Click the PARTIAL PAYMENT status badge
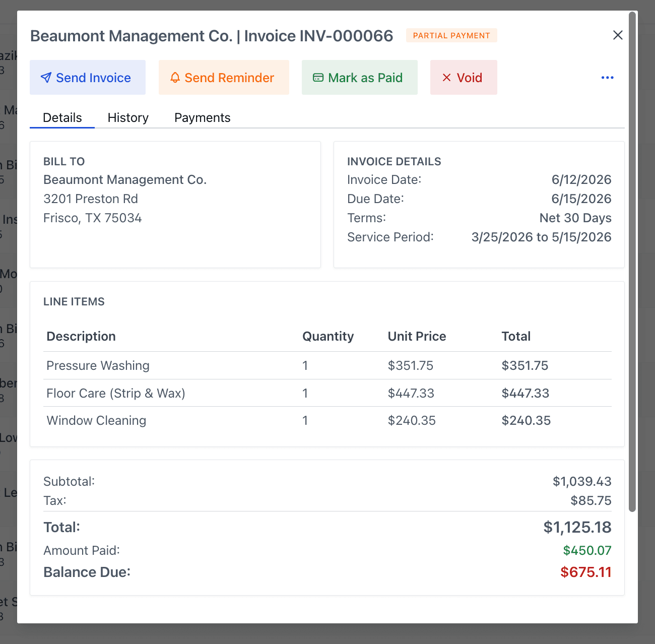This screenshot has height=644, width=655. pos(451,35)
